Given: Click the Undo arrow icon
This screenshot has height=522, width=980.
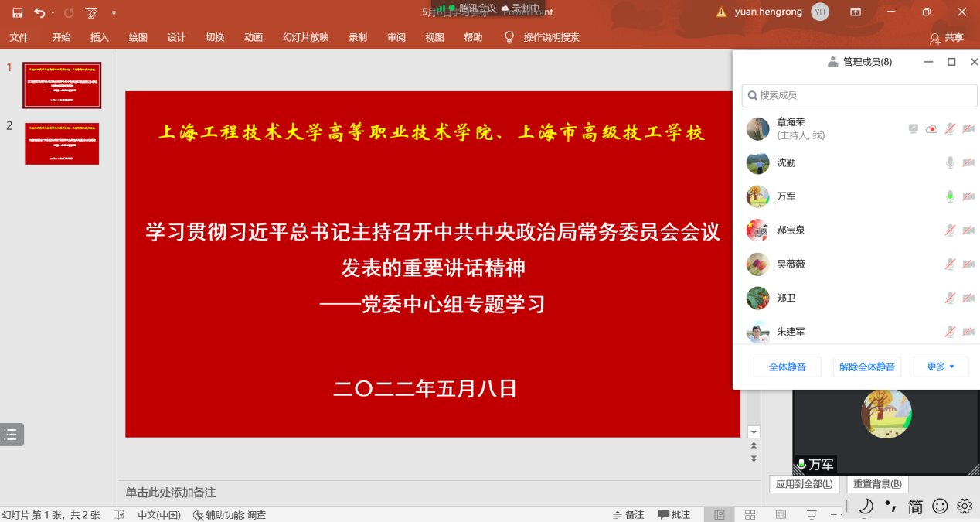Looking at the screenshot, I should [39, 12].
